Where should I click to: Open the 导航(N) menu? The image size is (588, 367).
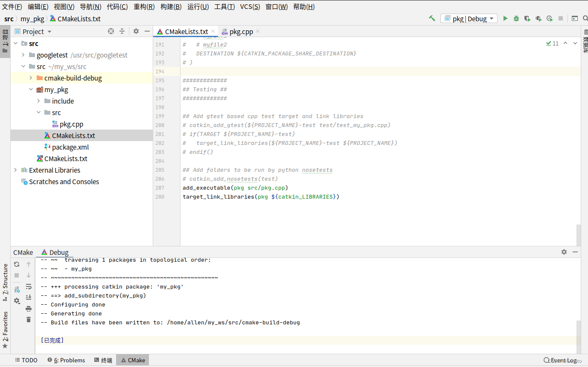[x=90, y=6]
